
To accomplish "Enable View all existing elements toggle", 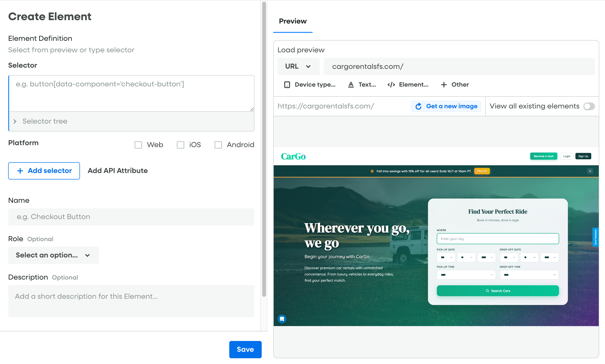I will 589,106.
